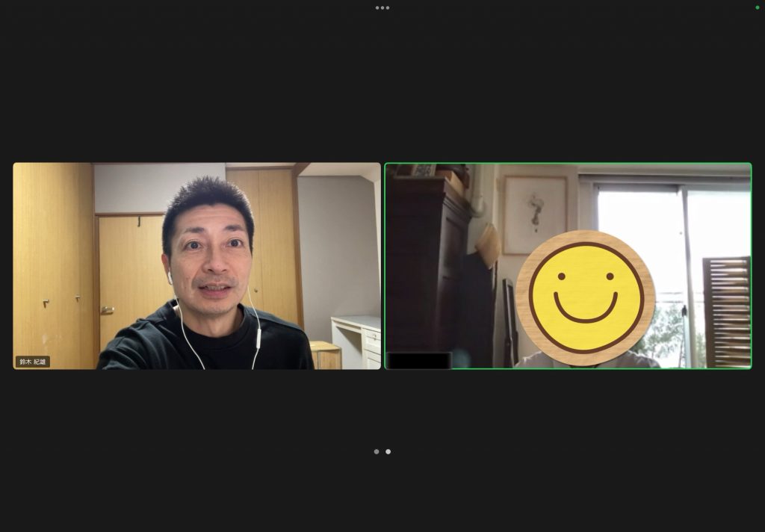
Task: Click the 鈴木 紀雄 name label
Action: (33, 362)
